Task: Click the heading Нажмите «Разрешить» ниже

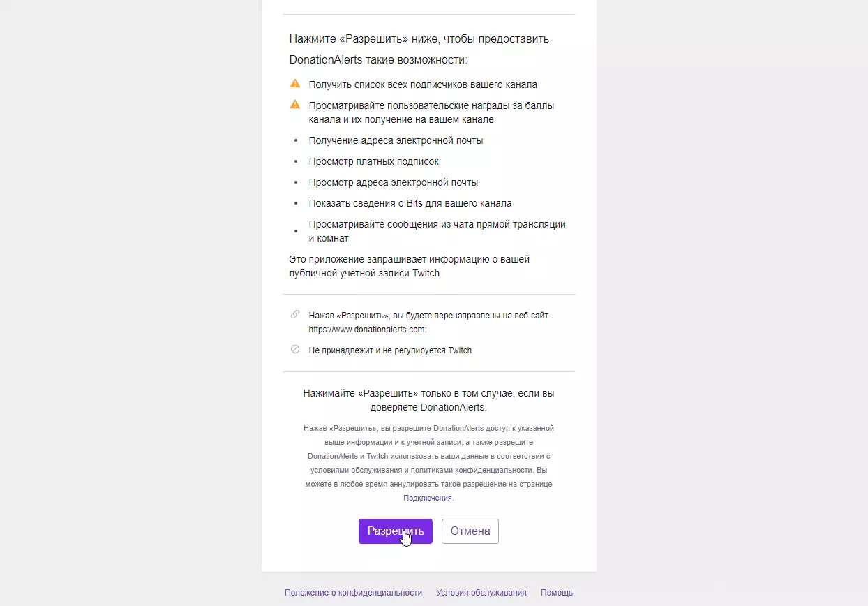Action: tap(419, 49)
